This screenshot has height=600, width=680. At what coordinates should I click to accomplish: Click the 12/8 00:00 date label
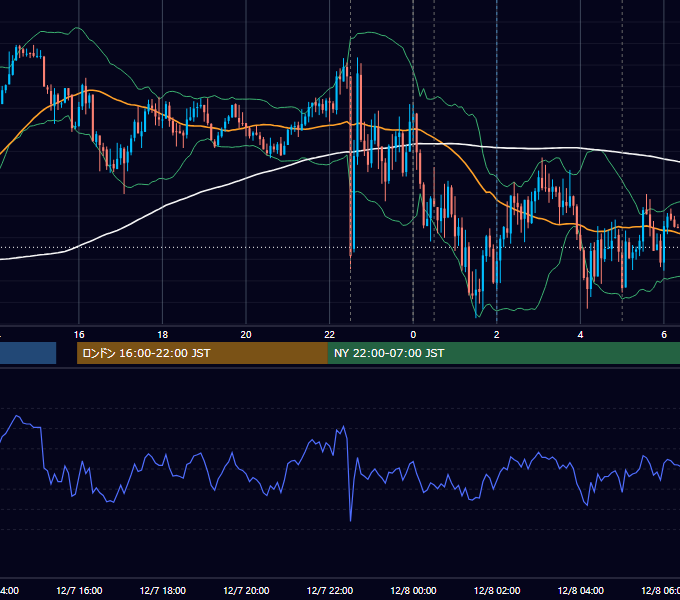coord(413,590)
